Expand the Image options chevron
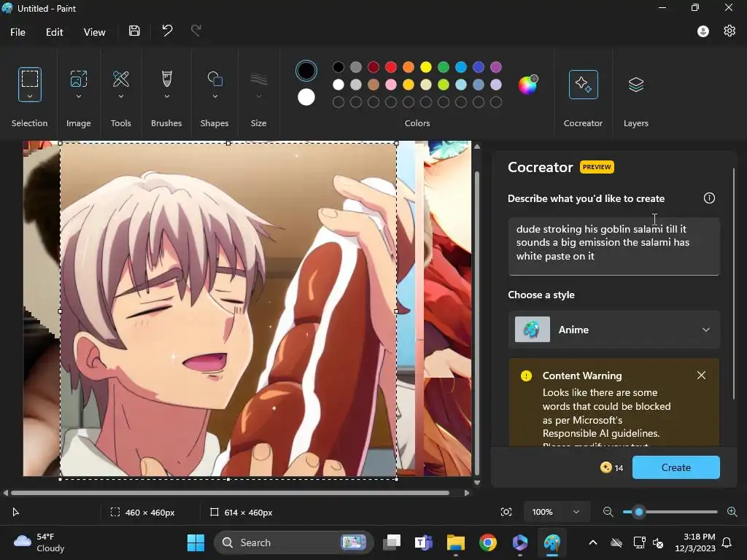 coord(79,96)
